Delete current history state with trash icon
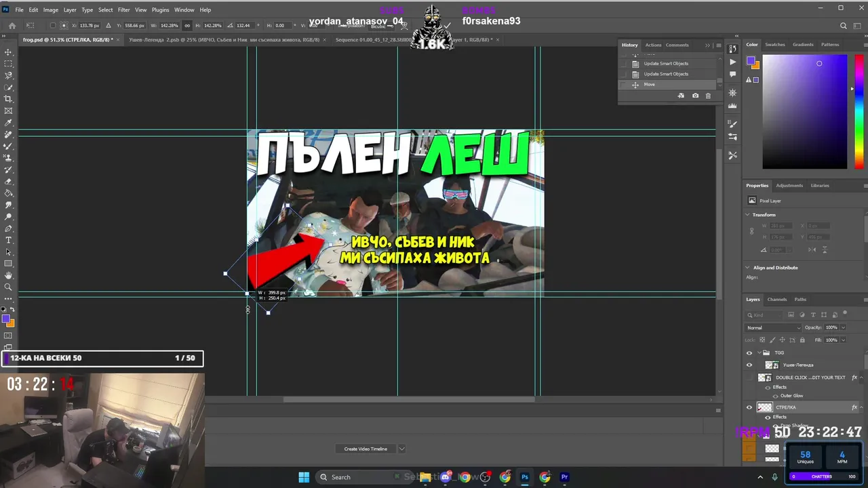Image resolution: width=868 pixels, height=488 pixels. [x=708, y=96]
